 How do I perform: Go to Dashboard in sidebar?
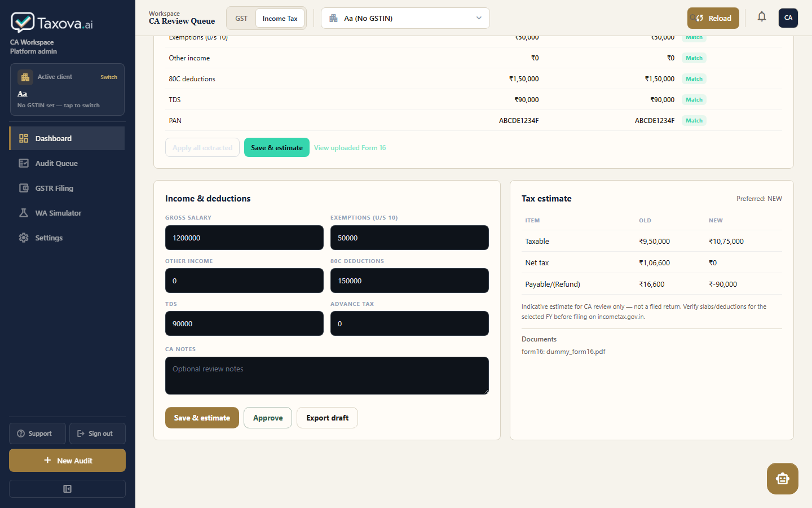(x=67, y=138)
